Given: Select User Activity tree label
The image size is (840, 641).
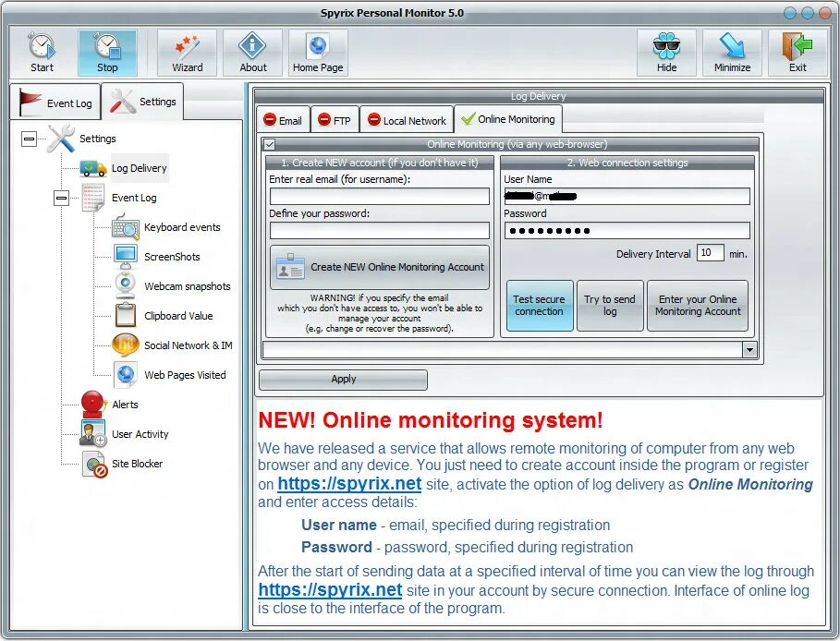Looking at the screenshot, I should click(x=140, y=434).
